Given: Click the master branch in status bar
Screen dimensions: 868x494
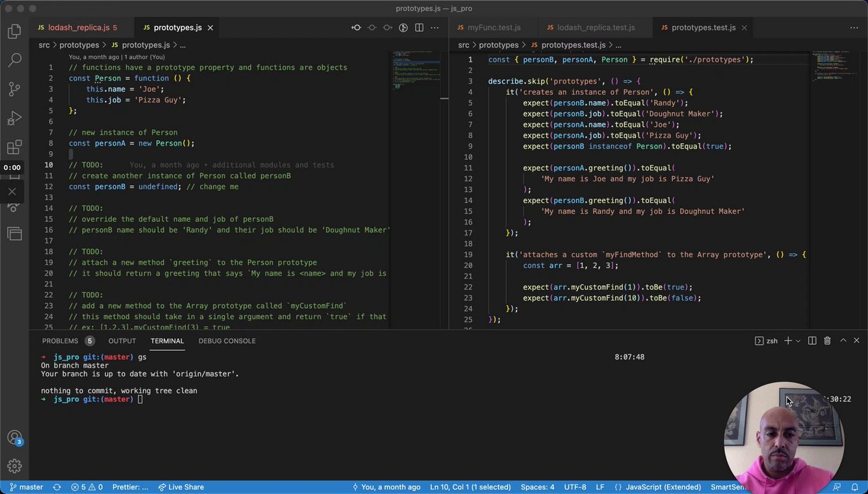Looking at the screenshot, I should pos(26,487).
